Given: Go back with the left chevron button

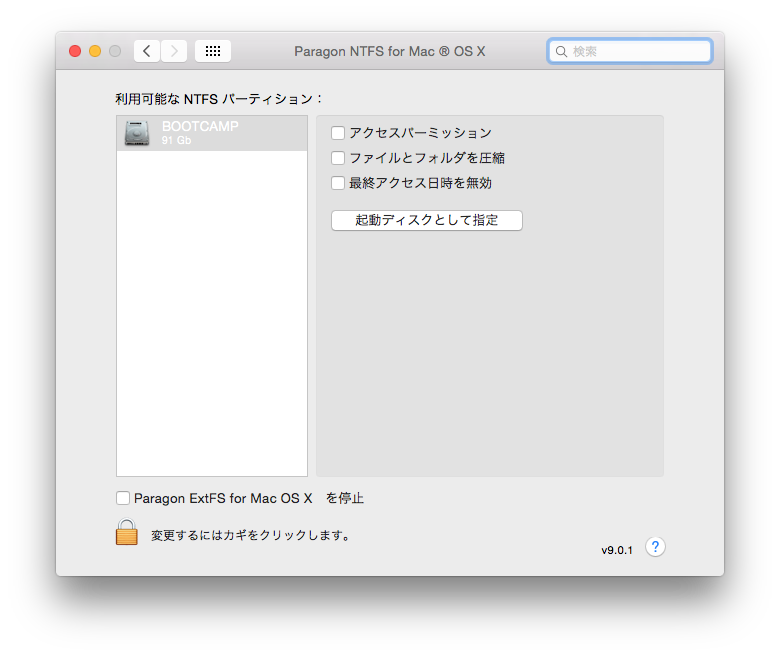Looking at the screenshot, I should pos(147,51).
